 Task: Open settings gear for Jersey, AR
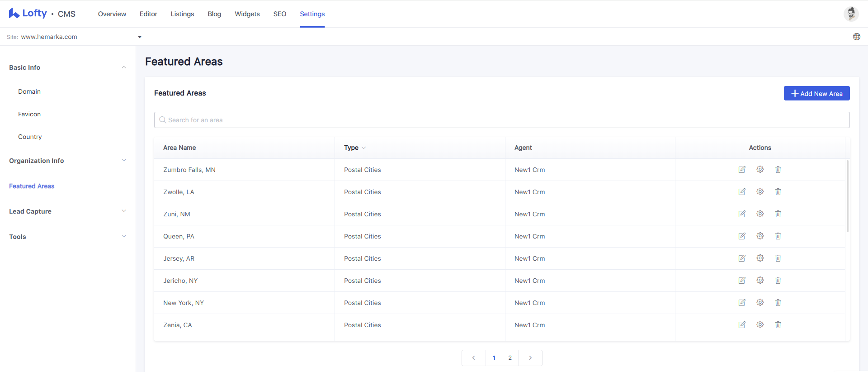[760, 258]
